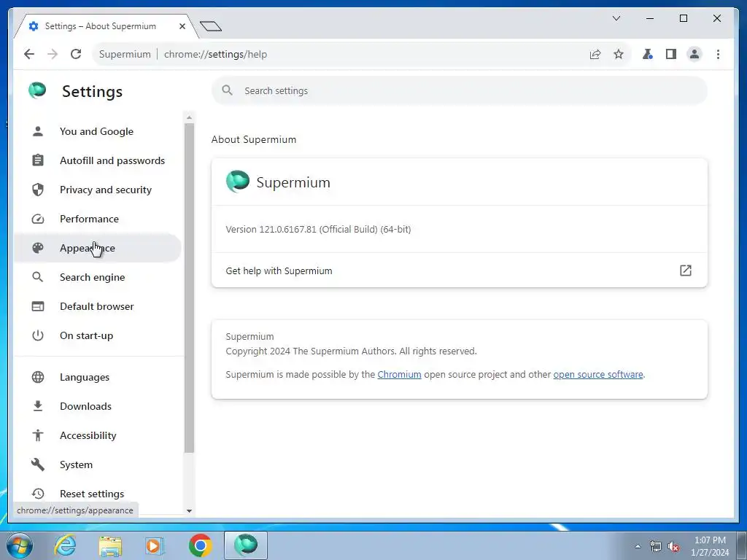Open Languages settings
Viewport: 747px width, 560px height.
[97, 377]
